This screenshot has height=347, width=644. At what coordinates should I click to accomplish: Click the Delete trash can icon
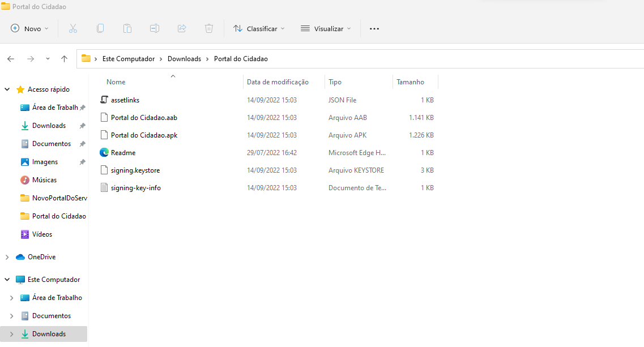pyautogui.click(x=208, y=28)
